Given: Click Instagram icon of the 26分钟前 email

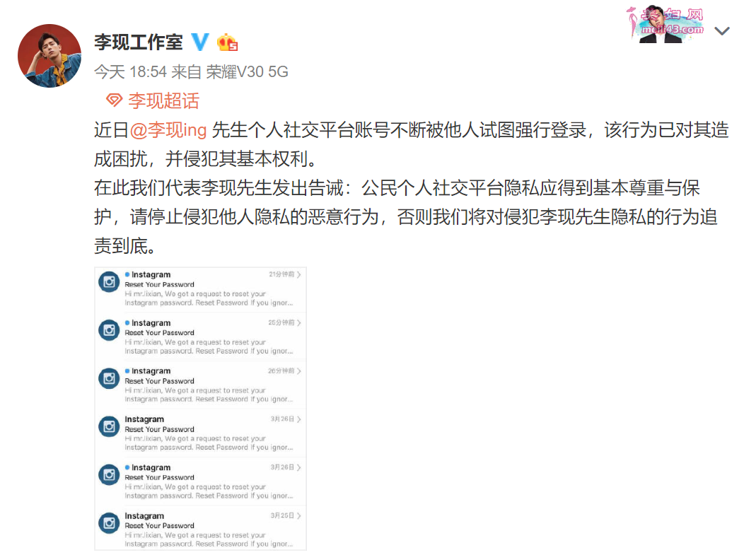Looking at the screenshot, I should (109, 378).
